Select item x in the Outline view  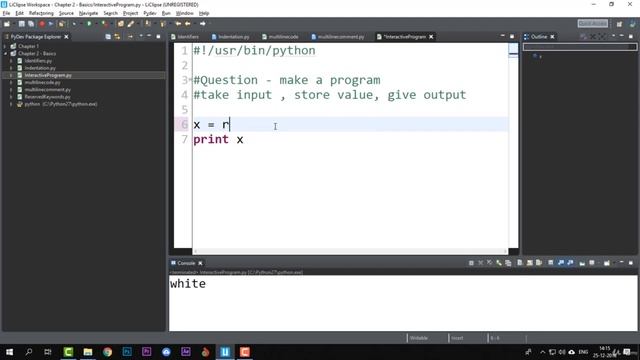[x=538, y=56]
